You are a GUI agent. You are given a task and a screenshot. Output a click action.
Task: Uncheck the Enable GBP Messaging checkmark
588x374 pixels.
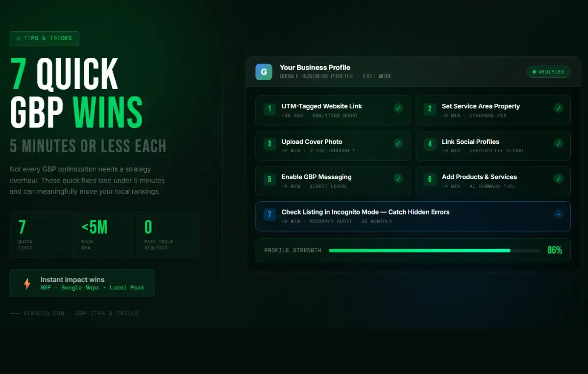(398, 179)
